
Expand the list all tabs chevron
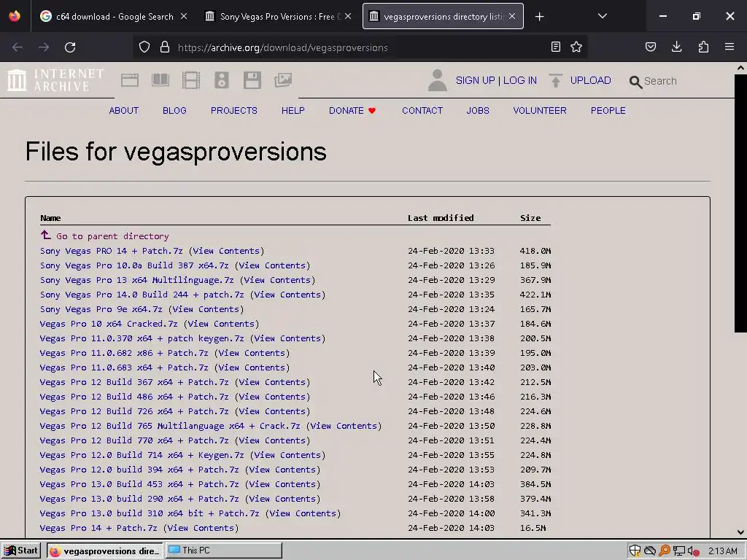pos(602,16)
